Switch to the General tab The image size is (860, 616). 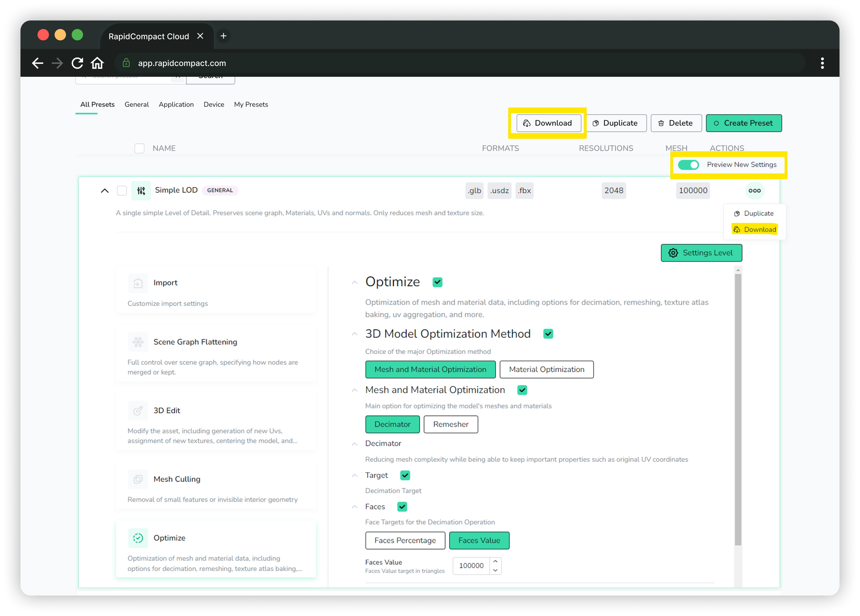coord(137,105)
